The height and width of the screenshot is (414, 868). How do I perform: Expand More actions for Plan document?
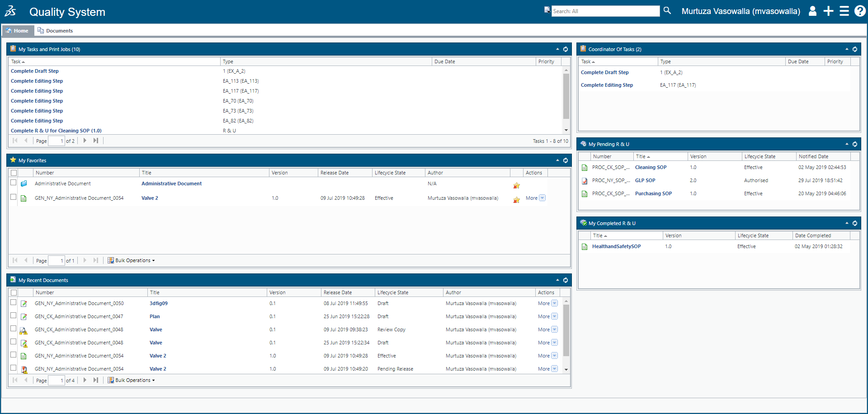click(x=554, y=316)
